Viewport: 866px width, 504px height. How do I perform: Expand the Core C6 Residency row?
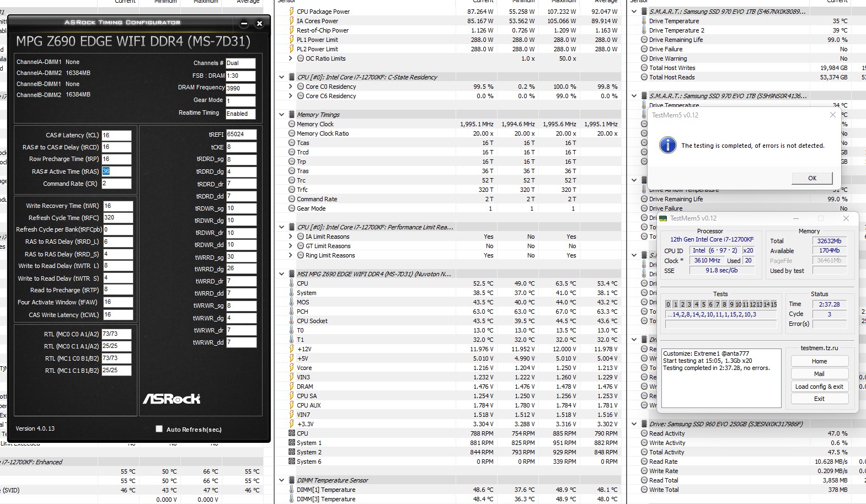tap(291, 96)
